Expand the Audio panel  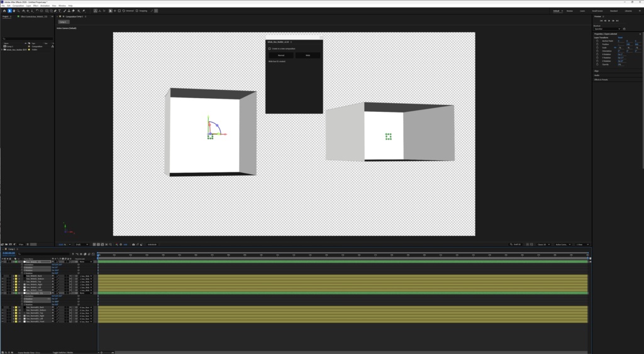click(x=597, y=75)
